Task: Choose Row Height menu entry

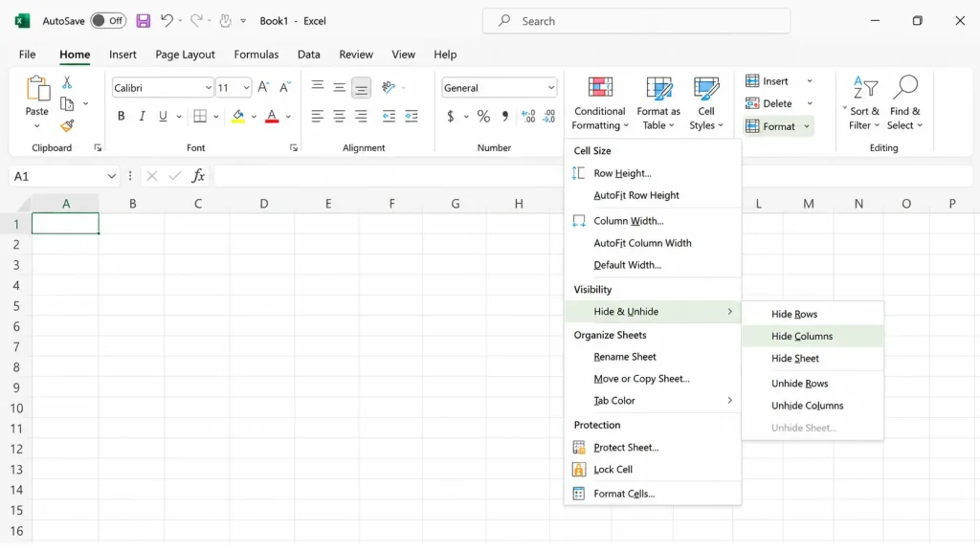Action: pyautogui.click(x=653, y=173)
